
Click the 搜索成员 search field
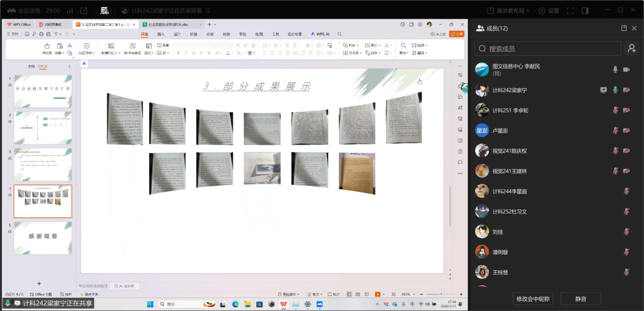[548, 48]
